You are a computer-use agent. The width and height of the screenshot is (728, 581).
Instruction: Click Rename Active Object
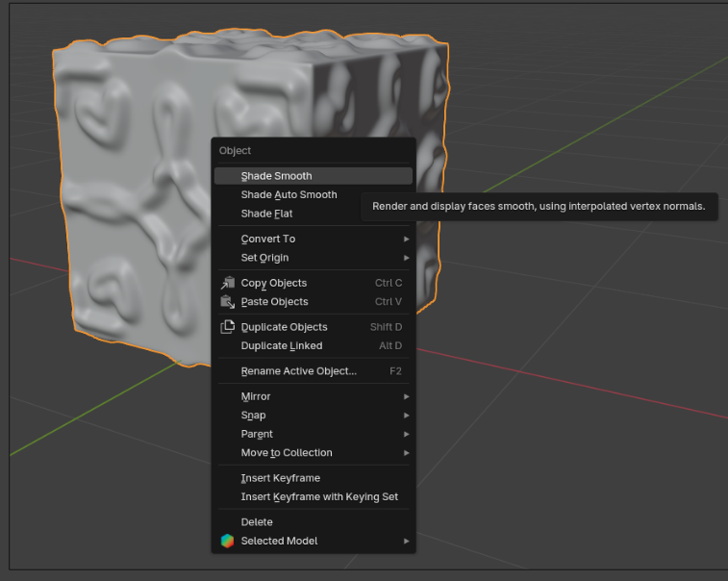tap(298, 371)
